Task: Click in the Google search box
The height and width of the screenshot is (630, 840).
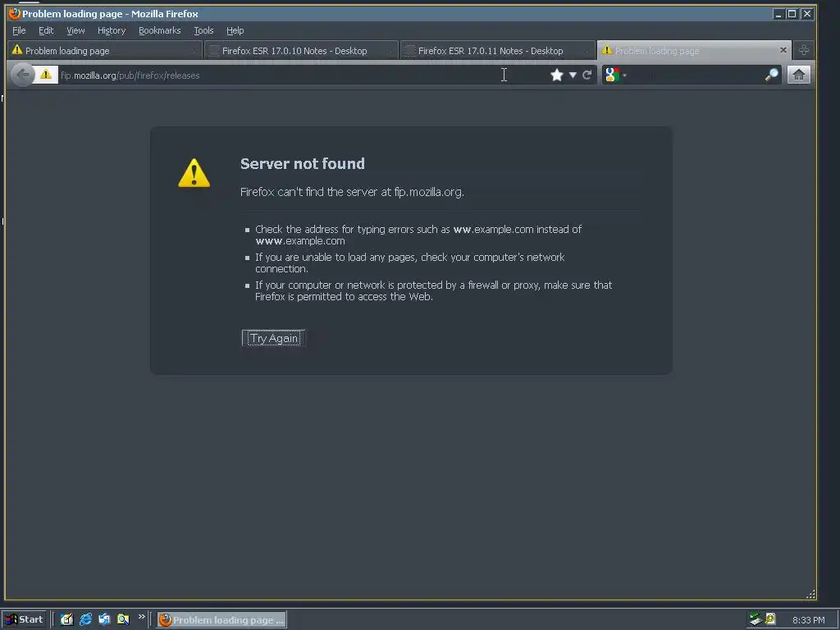Action: coord(696,75)
